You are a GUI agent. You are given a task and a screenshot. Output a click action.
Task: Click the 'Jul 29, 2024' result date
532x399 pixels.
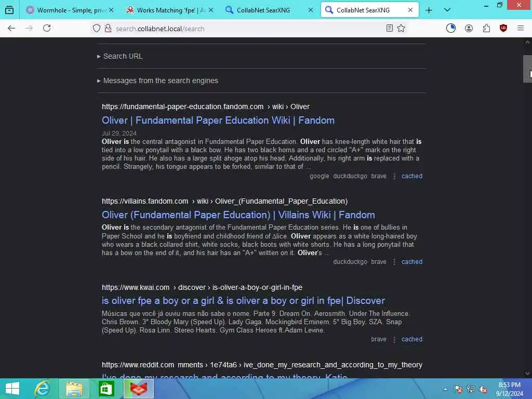tap(119, 134)
